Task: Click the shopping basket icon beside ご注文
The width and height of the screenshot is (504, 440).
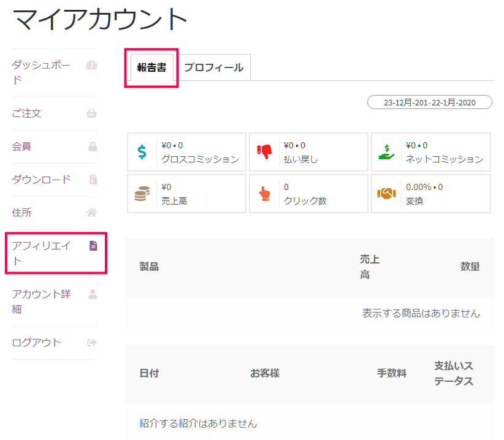Action: tap(91, 113)
